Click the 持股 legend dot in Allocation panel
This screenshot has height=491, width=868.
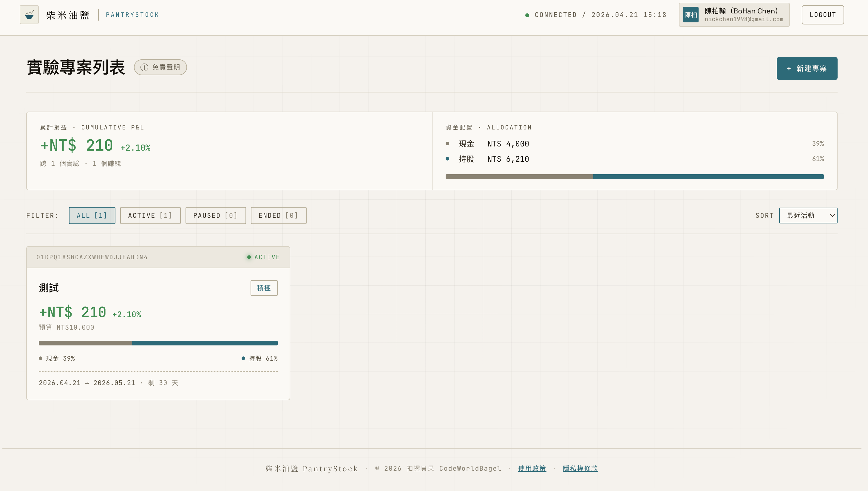[x=447, y=159]
